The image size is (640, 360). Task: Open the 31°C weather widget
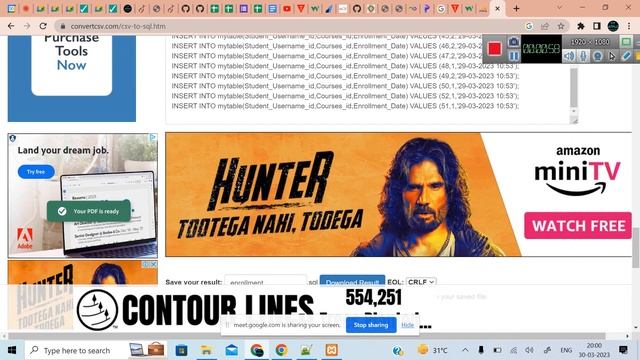coord(433,350)
